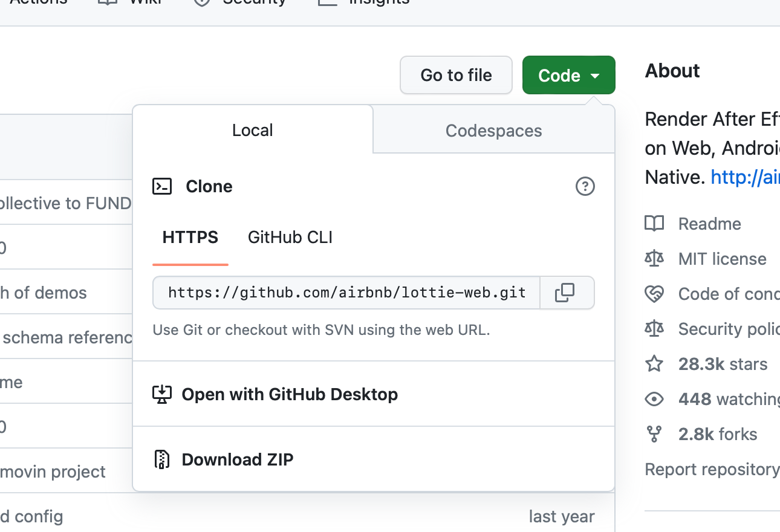Click the 'movin project' commit message
Screen dimensions: 780x532
[x=53, y=472]
